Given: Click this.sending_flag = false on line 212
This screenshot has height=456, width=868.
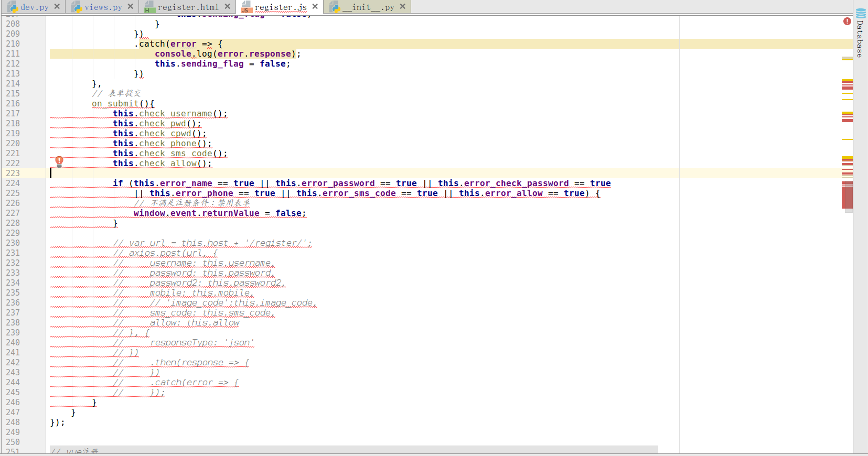Looking at the screenshot, I should (x=222, y=64).
